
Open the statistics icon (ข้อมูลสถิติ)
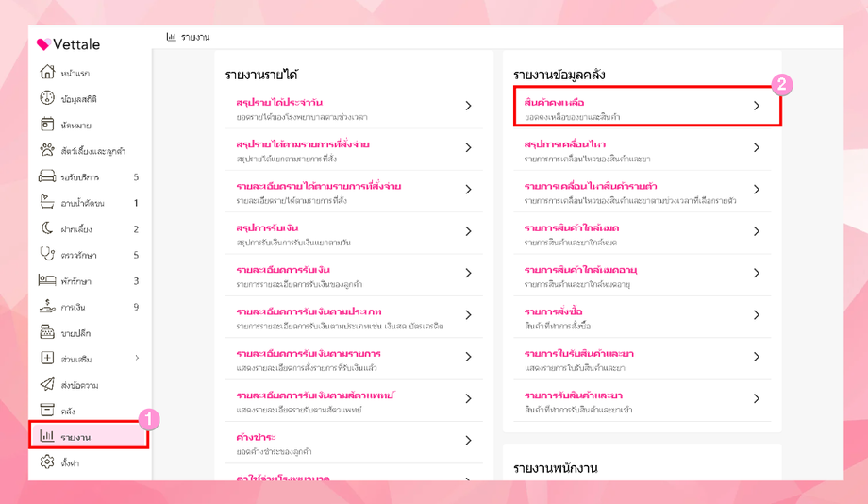coord(47,98)
